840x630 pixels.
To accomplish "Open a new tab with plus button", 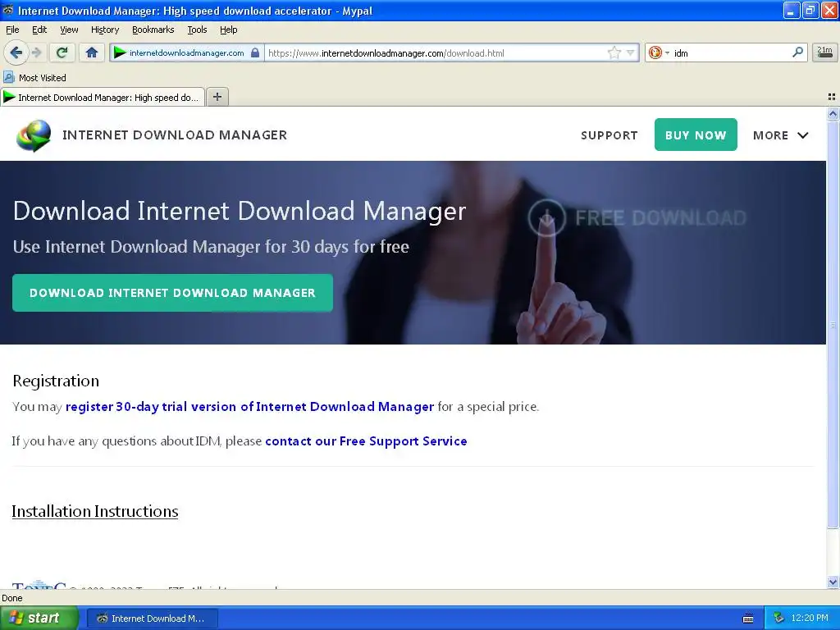I will point(217,97).
